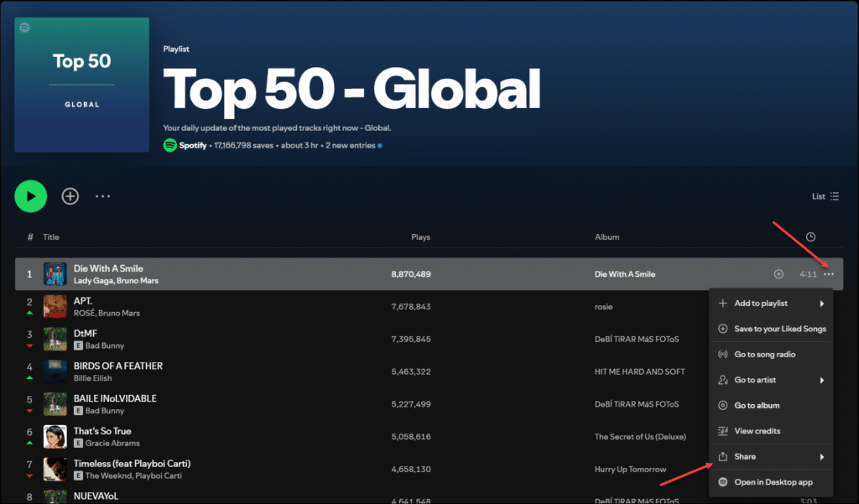Image resolution: width=859 pixels, height=504 pixels.
Task: Click the Title column header
Action: coord(51,237)
